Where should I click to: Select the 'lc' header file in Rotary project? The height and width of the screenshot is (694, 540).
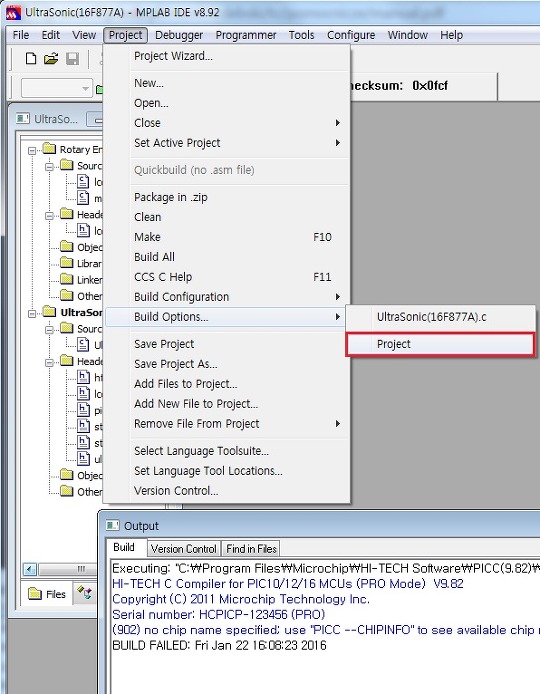(x=89, y=231)
